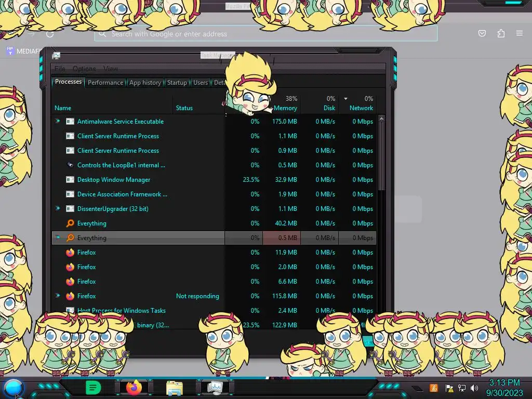Open the volume speaker tray icon

(474, 388)
